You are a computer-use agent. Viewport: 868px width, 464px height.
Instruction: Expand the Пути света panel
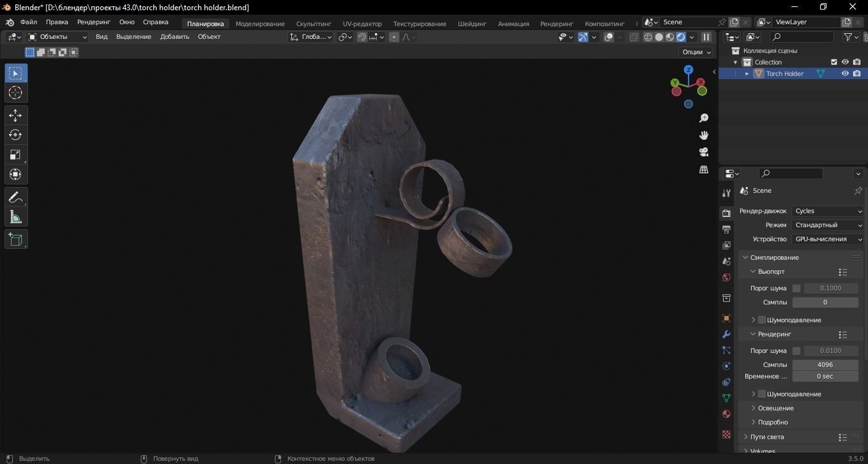coord(767,437)
